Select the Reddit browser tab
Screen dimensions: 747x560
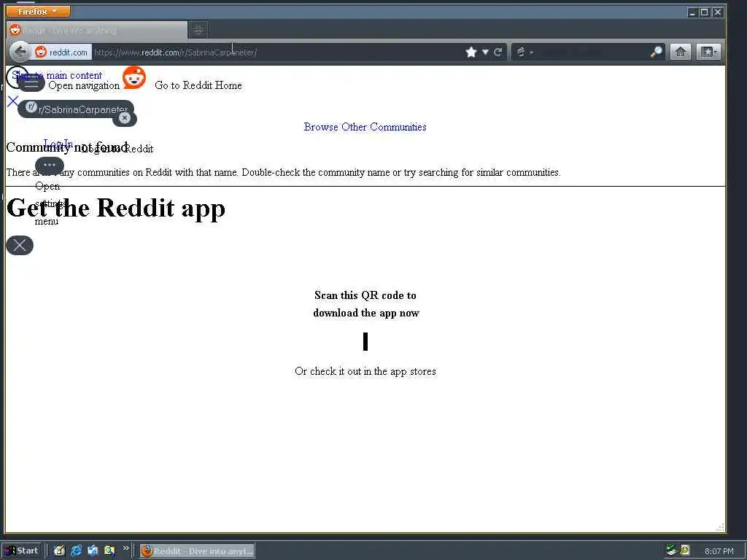(97, 31)
